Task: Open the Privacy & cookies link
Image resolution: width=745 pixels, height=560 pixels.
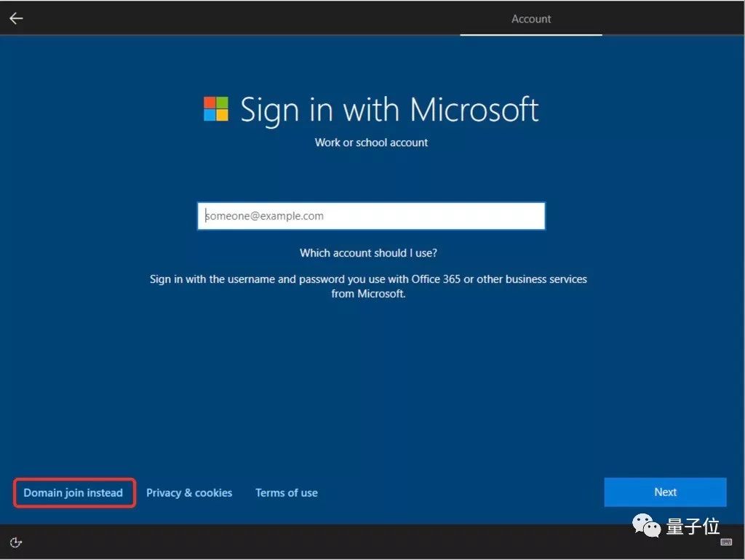Action: click(189, 492)
